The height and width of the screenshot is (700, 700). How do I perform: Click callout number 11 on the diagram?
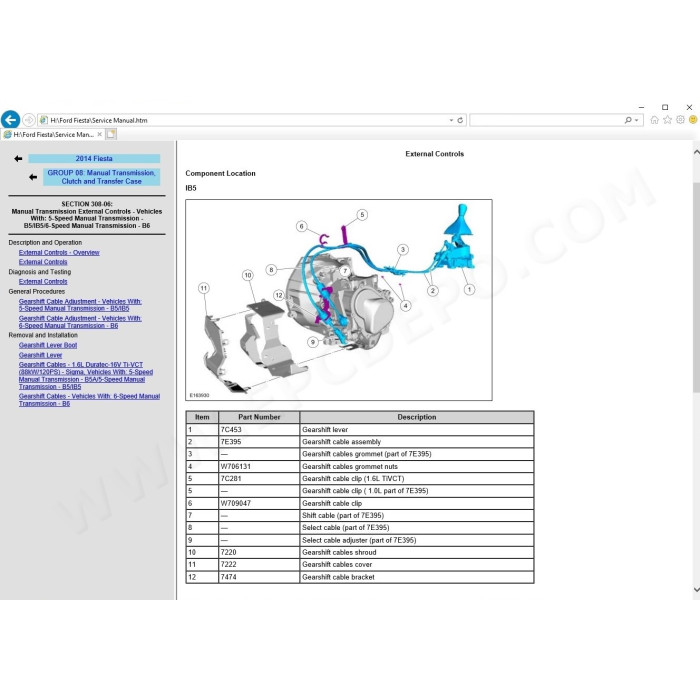pos(204,288)
